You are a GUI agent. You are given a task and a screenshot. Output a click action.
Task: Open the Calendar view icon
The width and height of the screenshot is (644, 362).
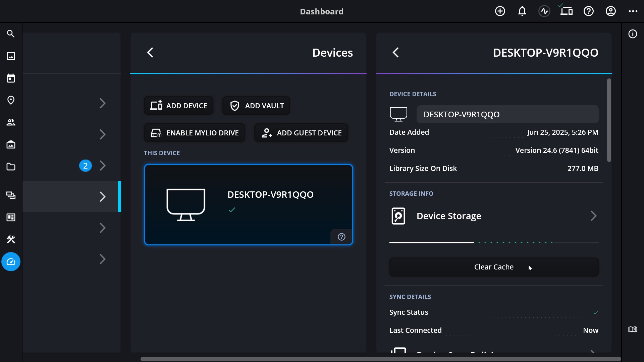click(11, 78)
